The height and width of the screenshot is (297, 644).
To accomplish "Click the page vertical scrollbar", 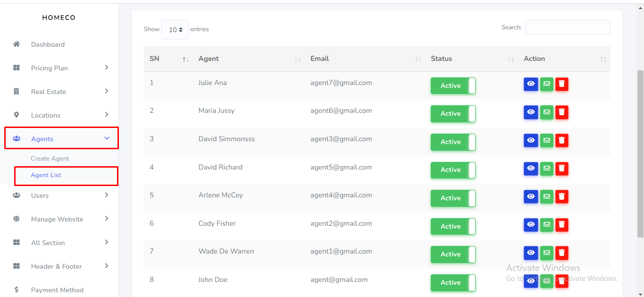I will click(640, 151).
